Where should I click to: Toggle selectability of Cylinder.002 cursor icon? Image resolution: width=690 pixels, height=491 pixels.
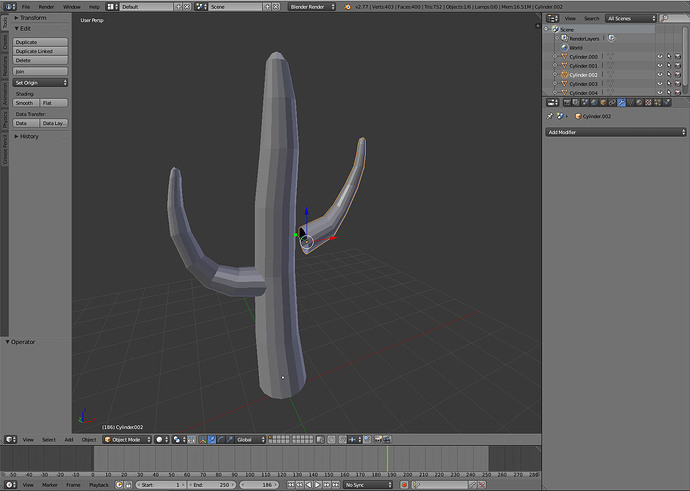[669, 75]
